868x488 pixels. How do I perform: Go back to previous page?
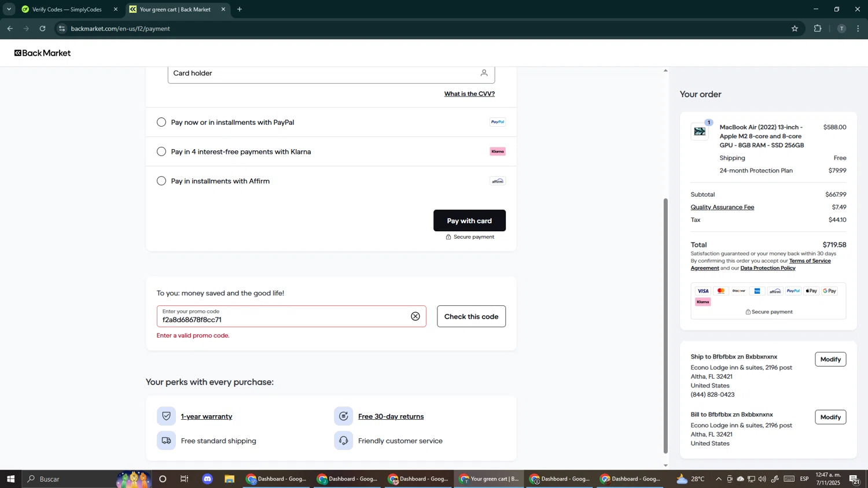tap(10, 28)
